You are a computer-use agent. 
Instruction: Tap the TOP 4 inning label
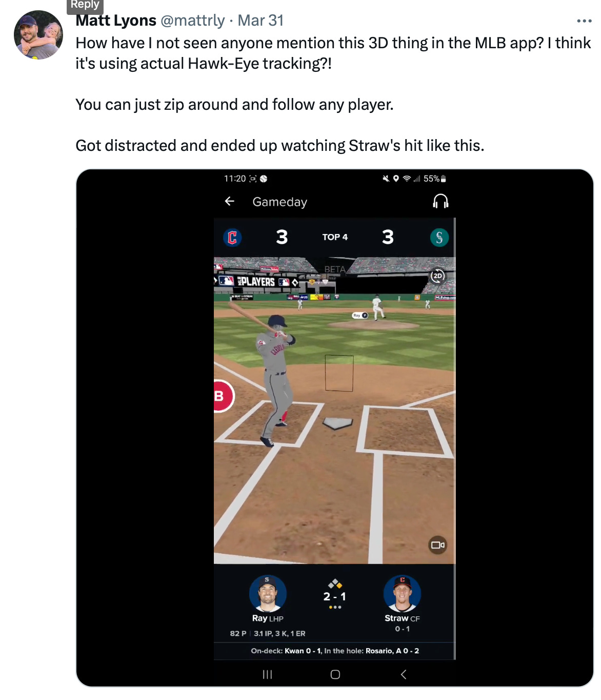coord(335,237)
